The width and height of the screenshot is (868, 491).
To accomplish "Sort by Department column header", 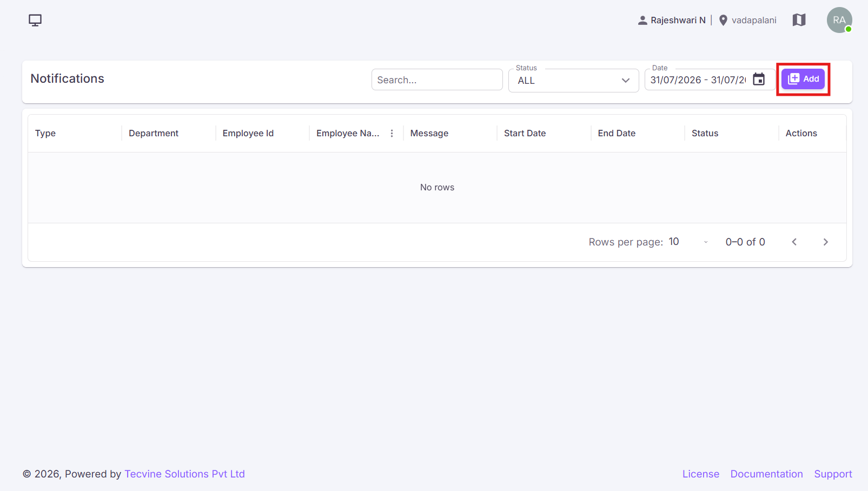I will point(154,134).
